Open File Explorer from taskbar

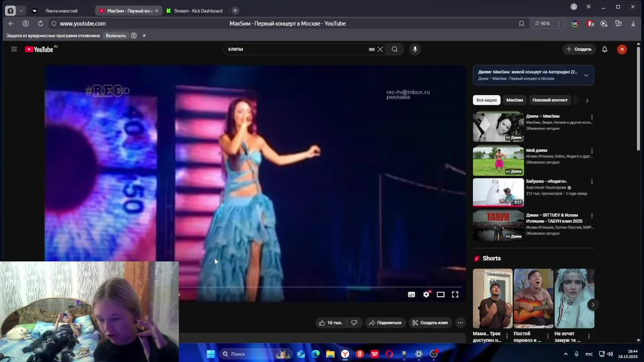(x=331, y=354)
